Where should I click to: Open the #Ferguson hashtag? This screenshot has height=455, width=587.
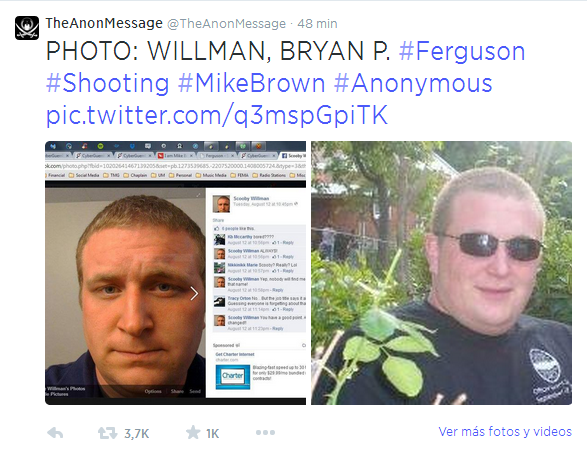[462, 51]
